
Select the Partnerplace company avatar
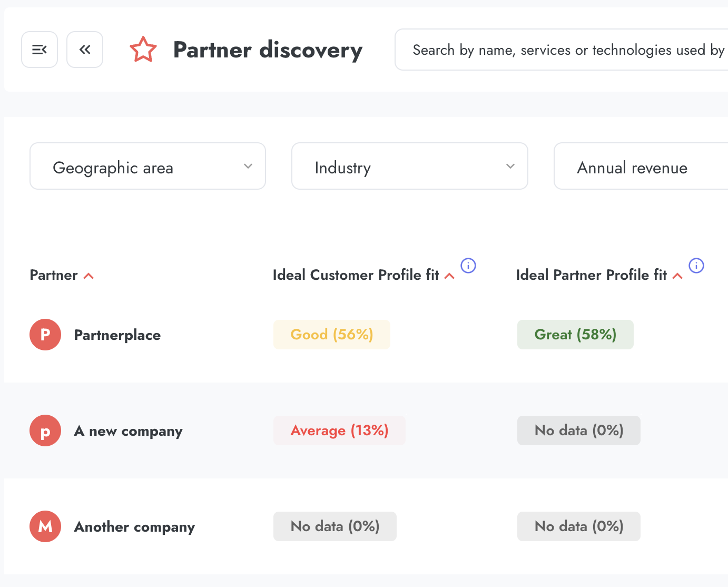[45, 335]
